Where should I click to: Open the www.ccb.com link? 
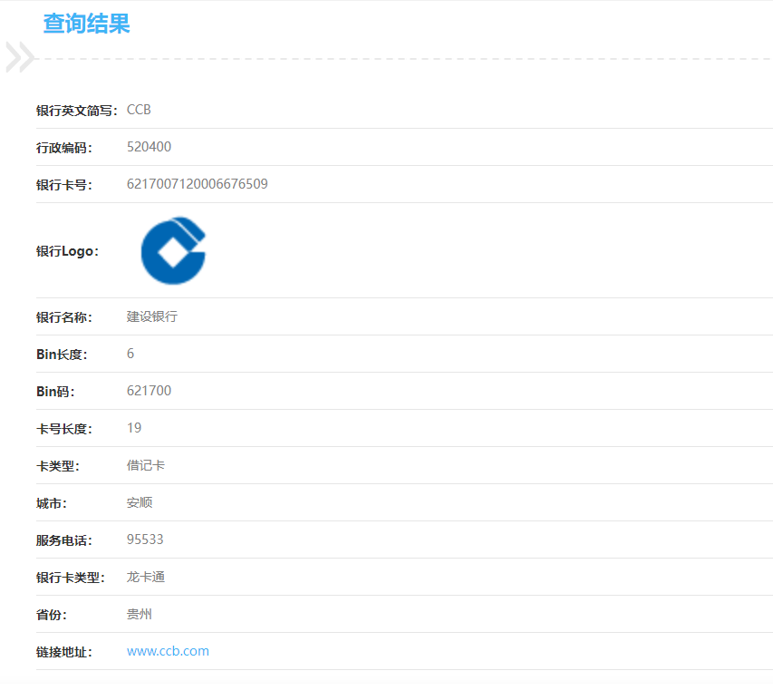click(168, 651)
